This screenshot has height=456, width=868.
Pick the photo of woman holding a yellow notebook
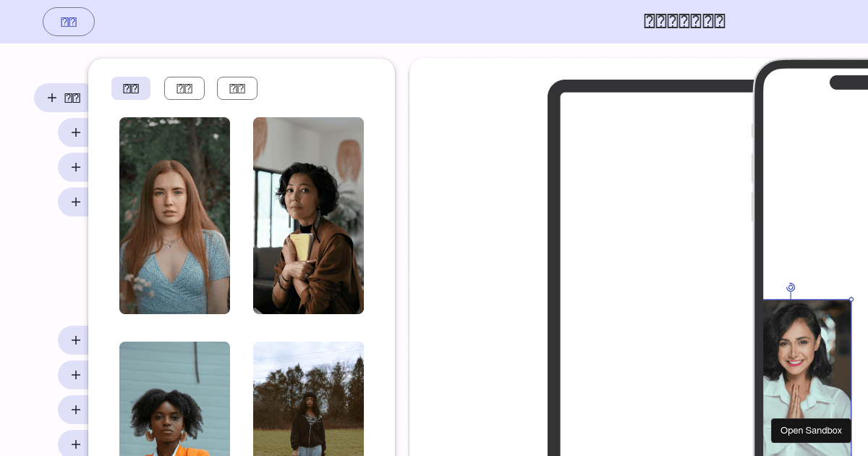[308, 216]
